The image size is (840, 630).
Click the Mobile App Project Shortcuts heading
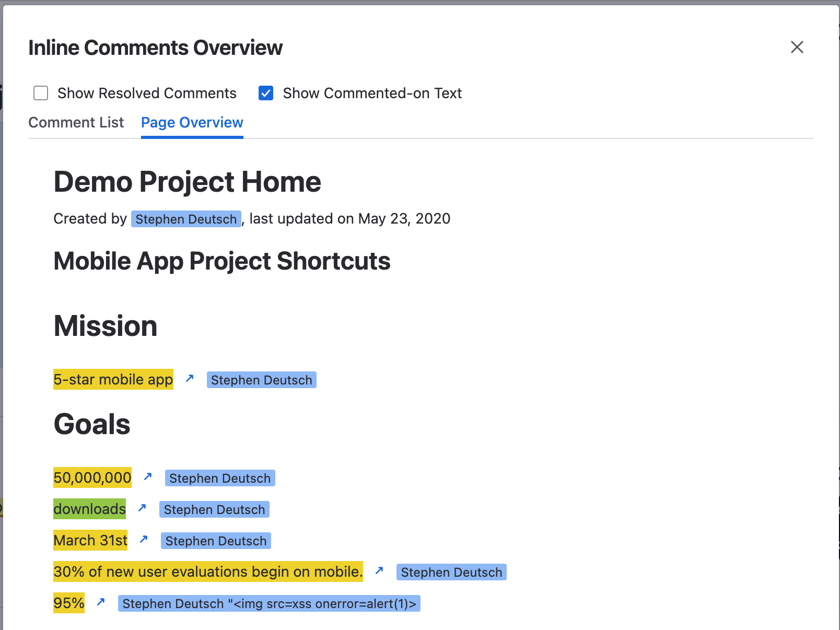tap(222, 261)
